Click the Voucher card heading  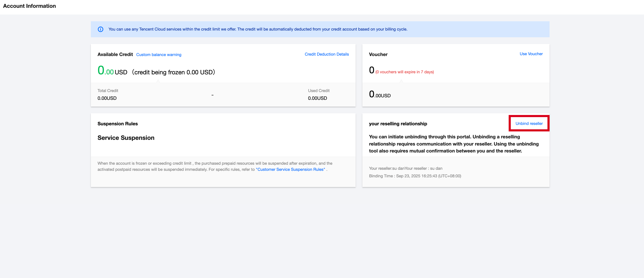tap(378, 55)
